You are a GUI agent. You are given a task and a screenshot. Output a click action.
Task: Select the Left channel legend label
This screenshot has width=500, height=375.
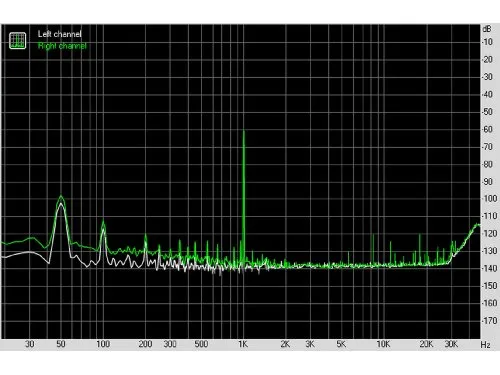[x=59, y=34]
